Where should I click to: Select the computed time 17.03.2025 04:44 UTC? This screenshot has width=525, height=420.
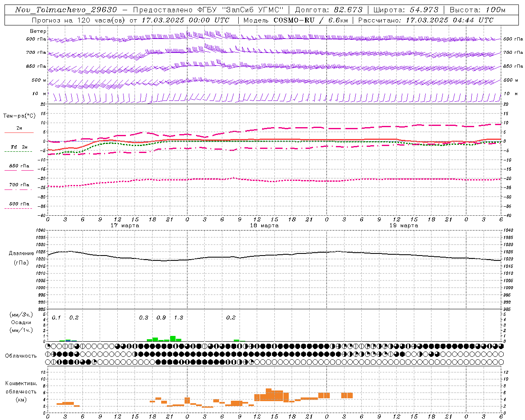coord(450,20)
